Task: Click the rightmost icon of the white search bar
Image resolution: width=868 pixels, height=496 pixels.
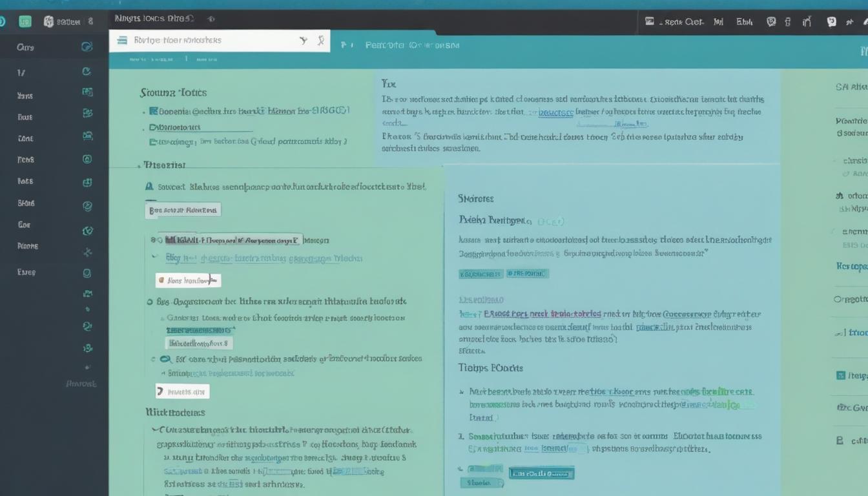Action: (x=320, y=40)
